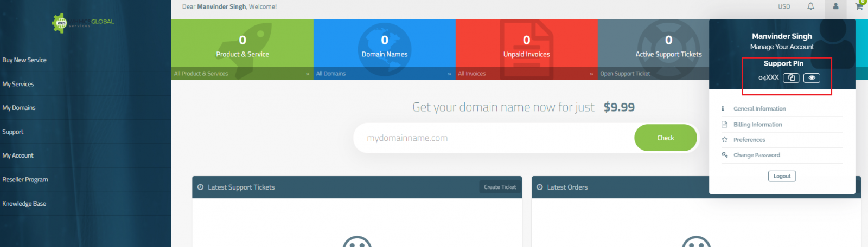868x247 pixels.
Task: Click the WCS Global Services logo
Action: (x=82, y=23)
